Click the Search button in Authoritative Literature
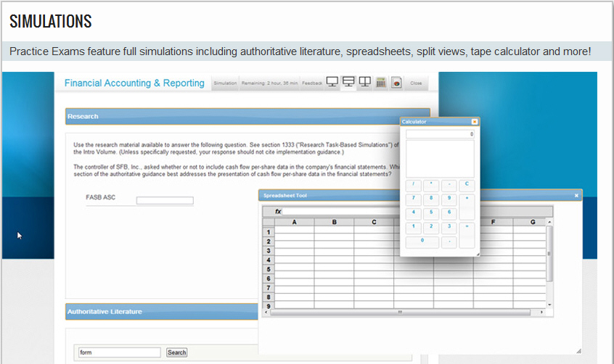The width and height of the screenshot is (614, 364). [x=176, y=352]
